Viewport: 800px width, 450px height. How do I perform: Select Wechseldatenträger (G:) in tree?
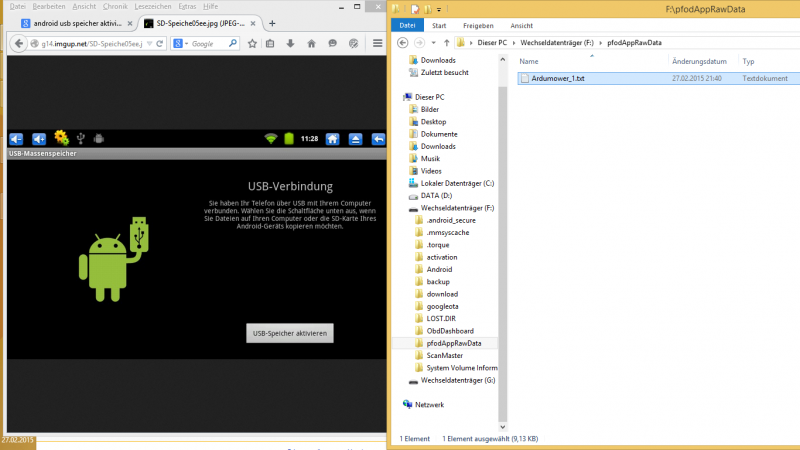[458, 380]
